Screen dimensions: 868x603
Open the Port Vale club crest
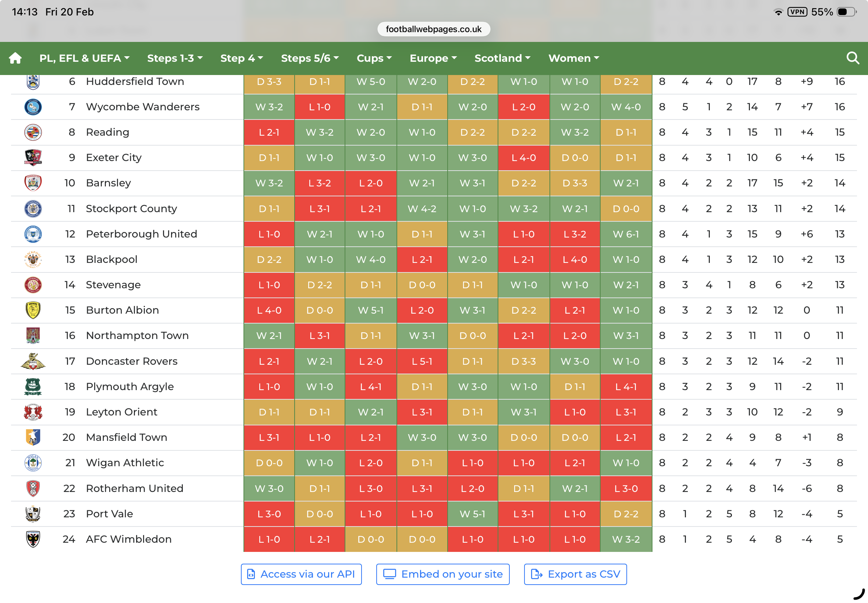pos(33,514)
